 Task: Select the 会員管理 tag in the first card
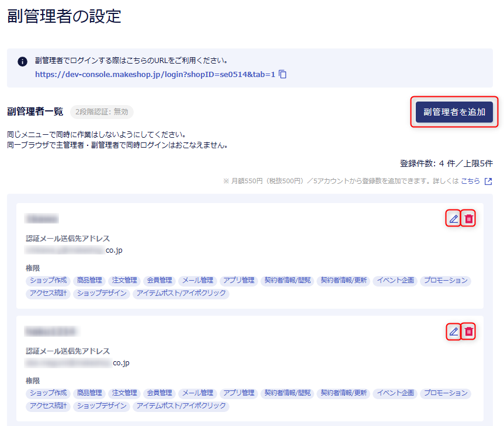coord(159,280)
